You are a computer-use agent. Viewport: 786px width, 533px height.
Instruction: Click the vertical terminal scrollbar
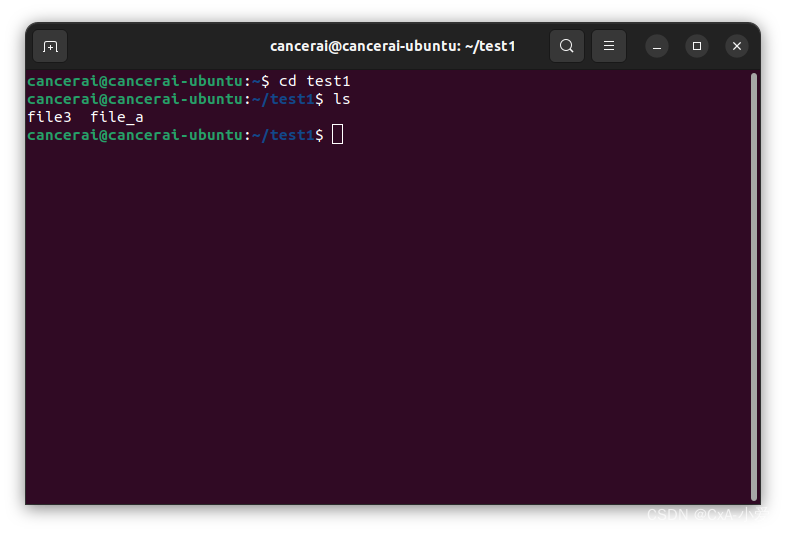(x=753, y=287)
